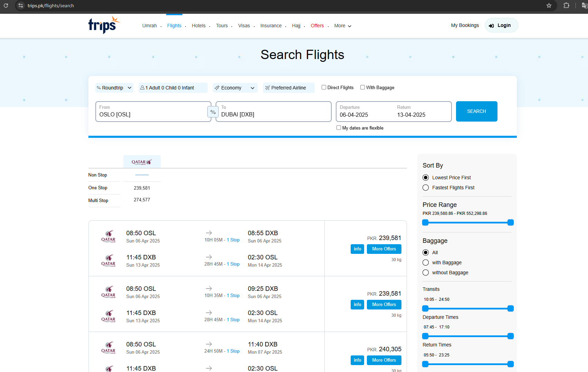Select with Baggage filter
This screenshot has width=588, height=372.
click(x=426, y=263)
